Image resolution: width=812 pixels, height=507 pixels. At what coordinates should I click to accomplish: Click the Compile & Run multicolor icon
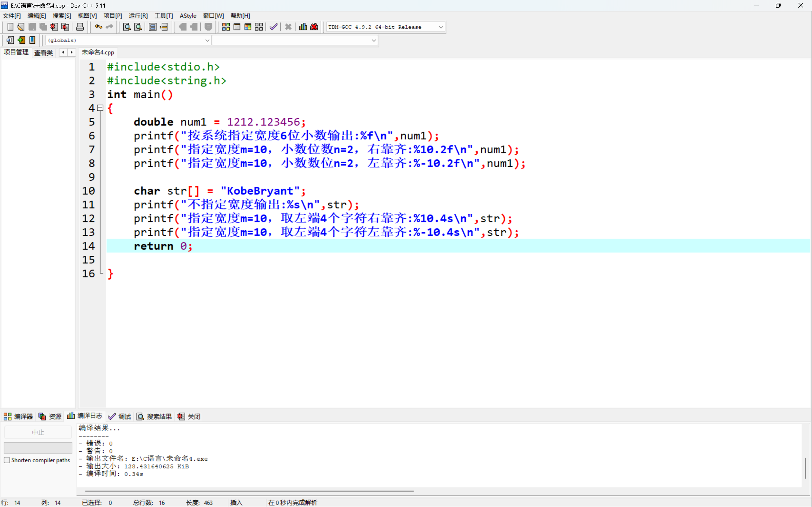tap(248, 27)
